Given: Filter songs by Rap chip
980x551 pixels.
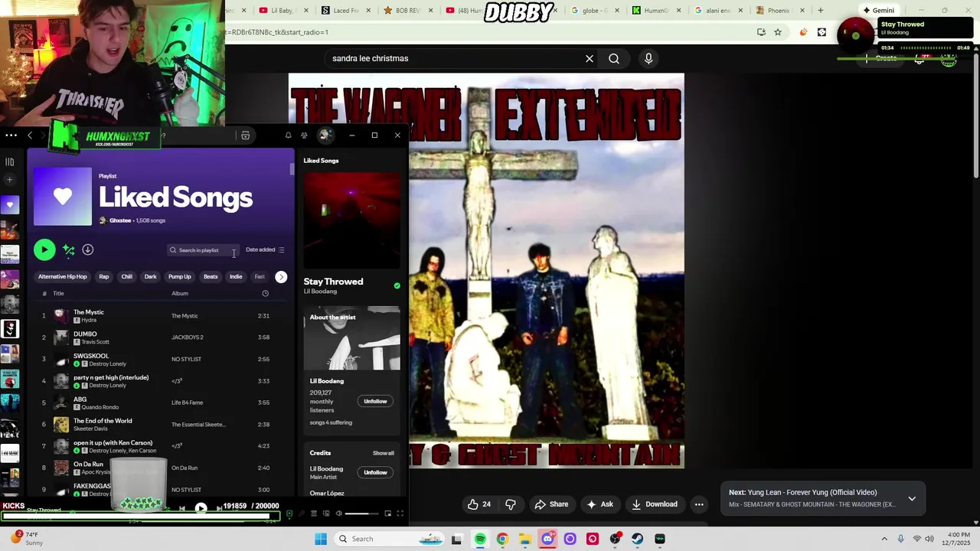Looking at the screenshot, I should coord(104,276).
